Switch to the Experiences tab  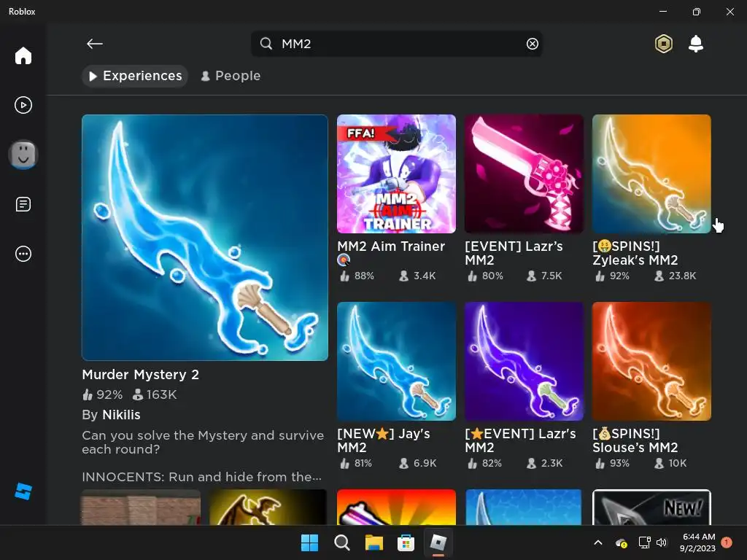[135, 76]
